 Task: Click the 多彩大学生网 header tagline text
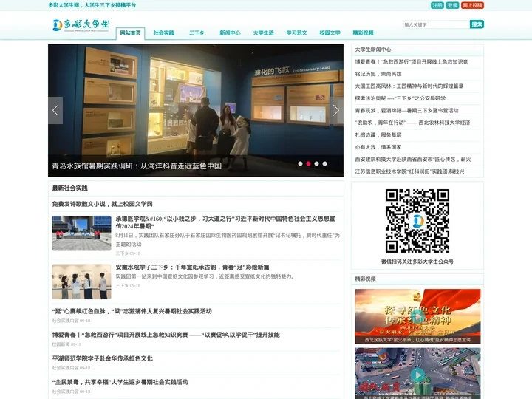[92, 5]
